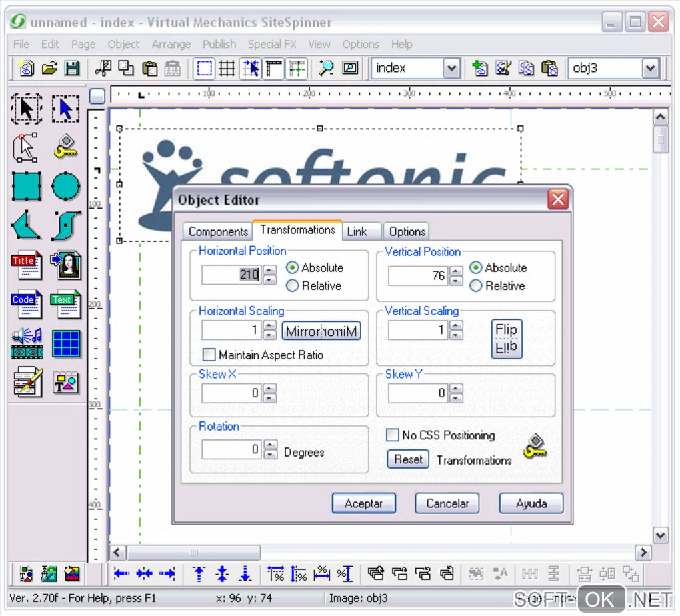Click the Flip button
Image resolution: width=680 pixels, height=616 pixels.
pyautogui.click(x=507, y=339)
